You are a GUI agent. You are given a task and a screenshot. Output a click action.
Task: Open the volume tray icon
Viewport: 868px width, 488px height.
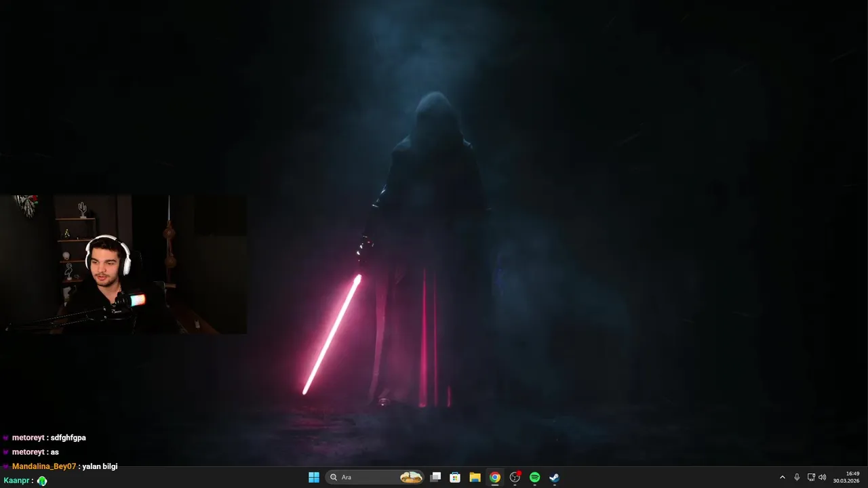point(823,477)
